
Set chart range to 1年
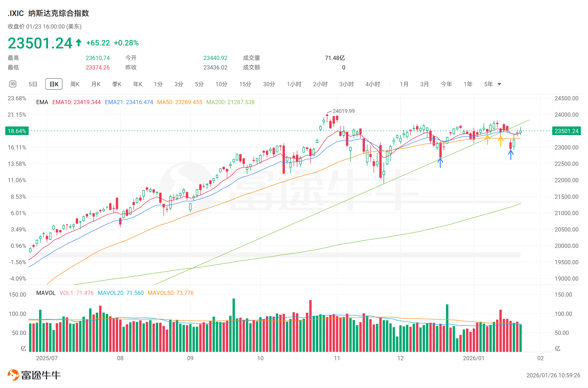click(x=468, y=84)
